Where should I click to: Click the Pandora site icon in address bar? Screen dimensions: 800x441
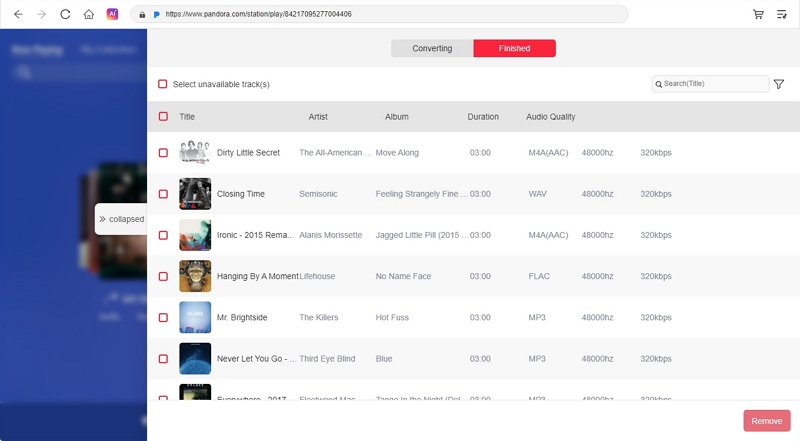click(x=157, y=15)
